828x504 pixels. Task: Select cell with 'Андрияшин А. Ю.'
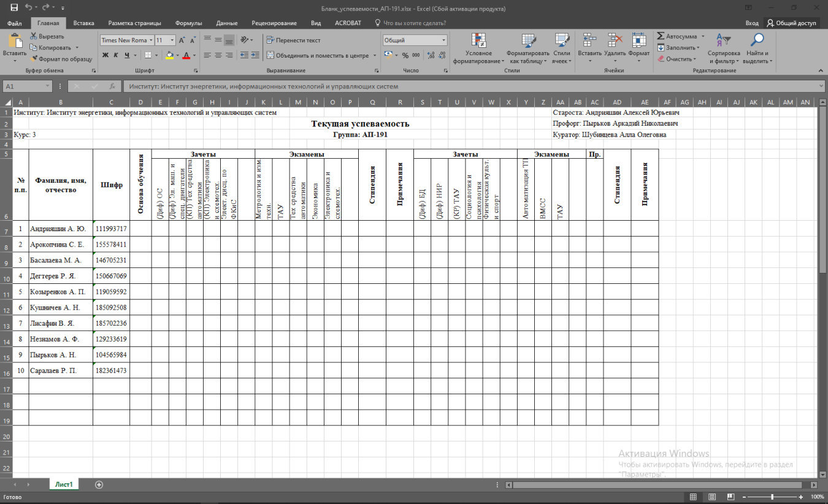coord(61,229)
